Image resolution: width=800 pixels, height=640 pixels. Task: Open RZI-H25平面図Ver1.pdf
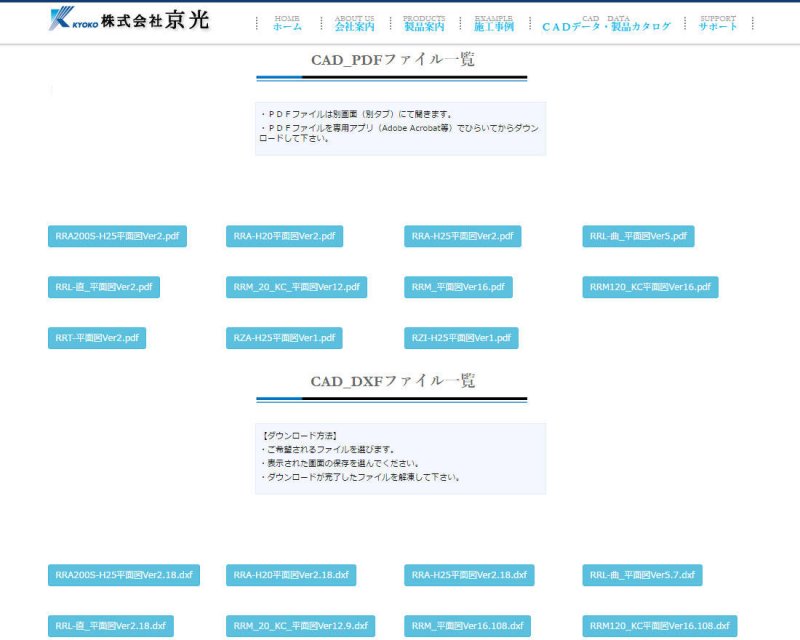point(462,338)
